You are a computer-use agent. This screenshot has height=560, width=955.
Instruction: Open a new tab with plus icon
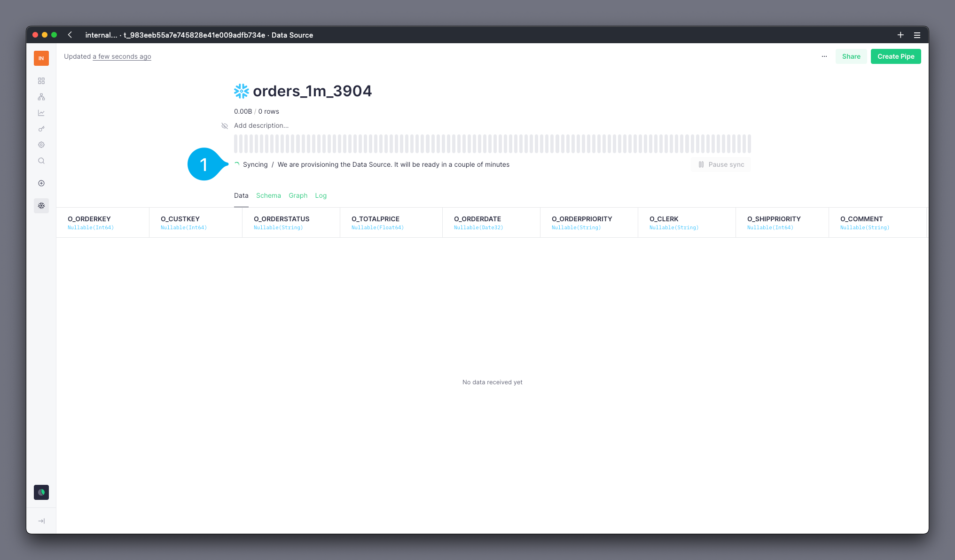click(900, 35)
